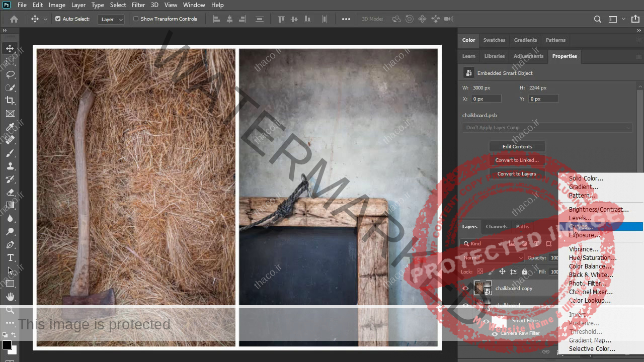Select the Eraser tool
The image size is (644, 362).
[x=10, y=193]
